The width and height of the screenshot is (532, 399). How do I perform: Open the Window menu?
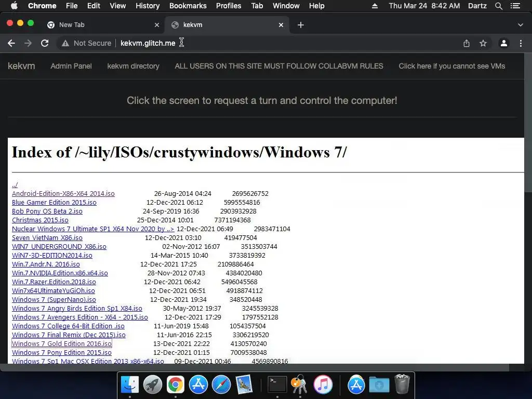[x=286, y=6]
